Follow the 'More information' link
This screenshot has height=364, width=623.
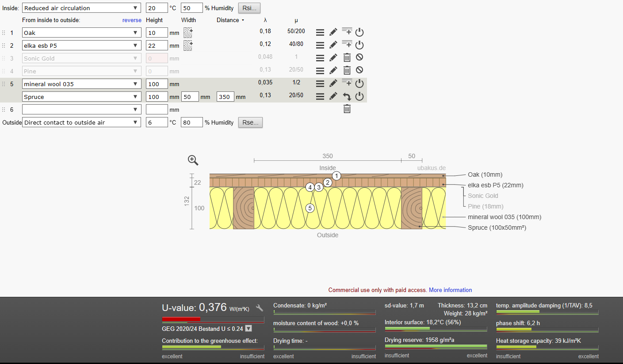451,290
